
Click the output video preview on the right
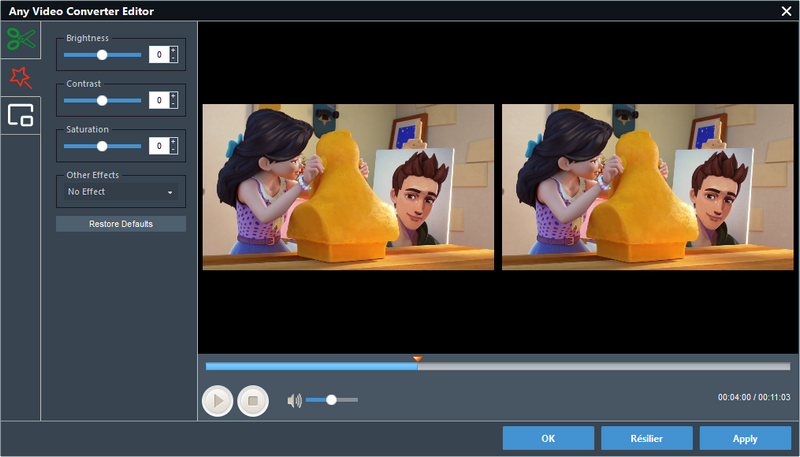(x=648, y=187)
